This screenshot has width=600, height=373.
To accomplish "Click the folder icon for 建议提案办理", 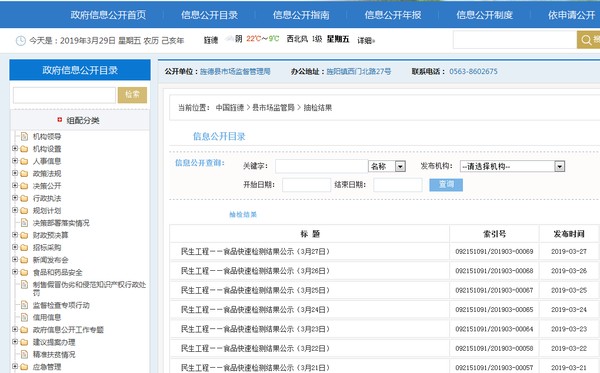I will tap(24, 342).
